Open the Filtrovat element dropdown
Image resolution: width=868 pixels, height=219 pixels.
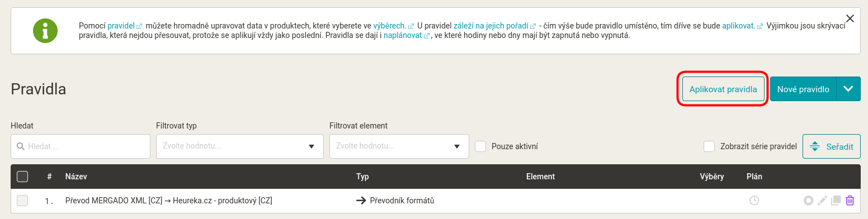(399, 146)
